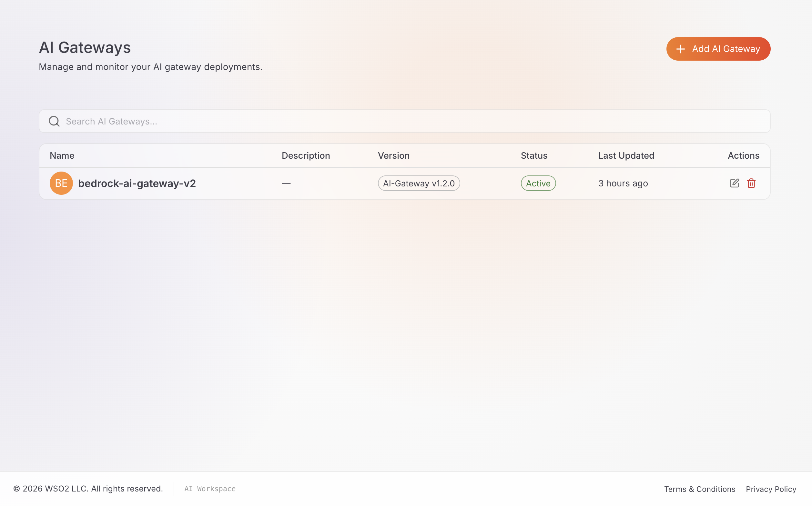
Task: Click the BE avatar circle
Action: pos(61,183)
